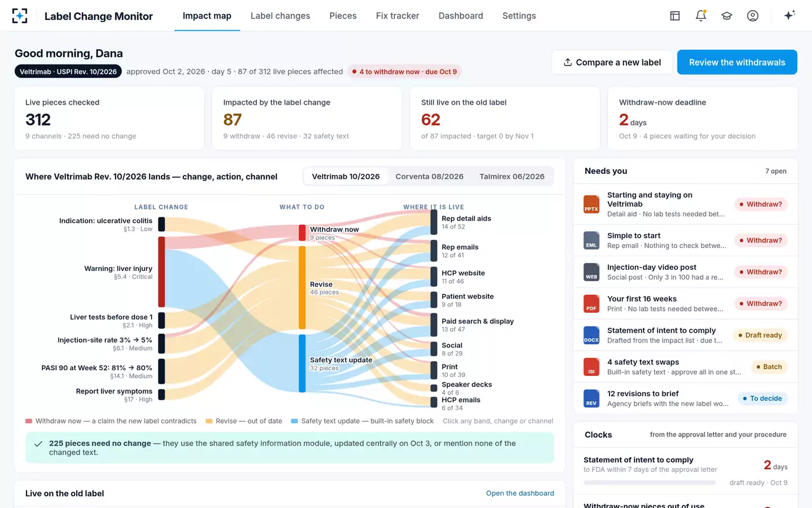The image size is (812, 508).
Task: Open the layout panel icon in header
Action: [x=675, y=16]
